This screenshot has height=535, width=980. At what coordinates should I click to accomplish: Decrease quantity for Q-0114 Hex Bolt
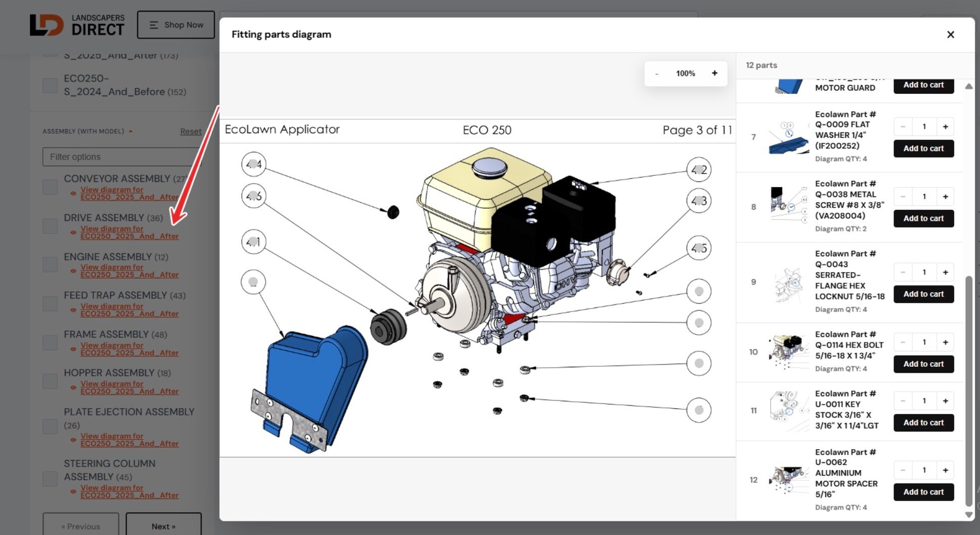pos(903,342)
